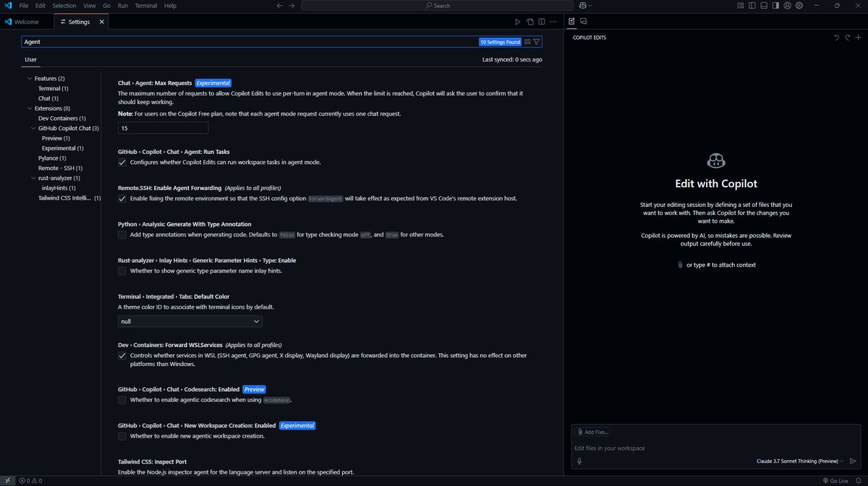Click the Add Files button

(592, 432)
